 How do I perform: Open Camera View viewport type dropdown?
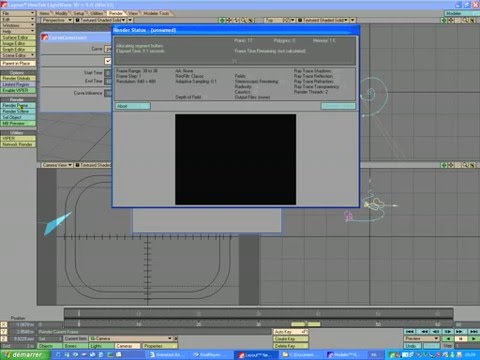point(57,165)
